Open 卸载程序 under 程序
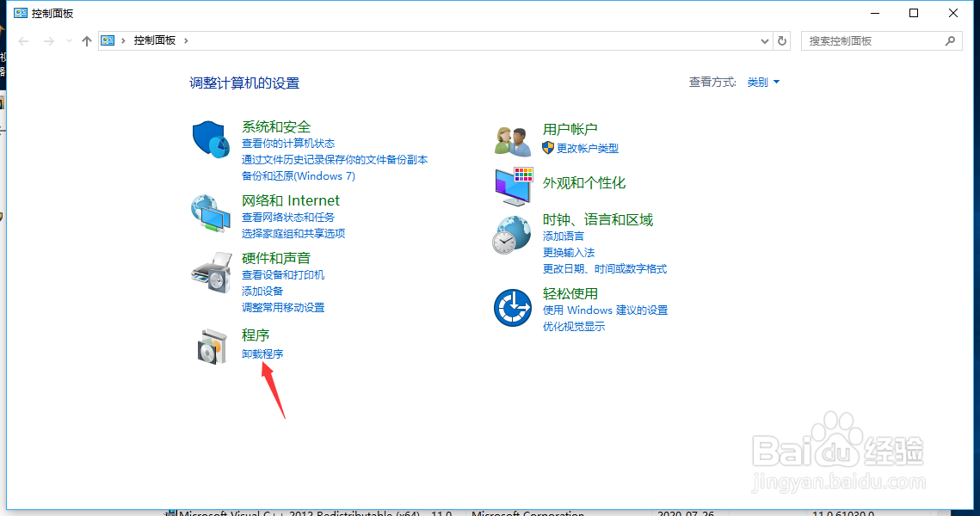Screen dimensions: 980x516 262,353
